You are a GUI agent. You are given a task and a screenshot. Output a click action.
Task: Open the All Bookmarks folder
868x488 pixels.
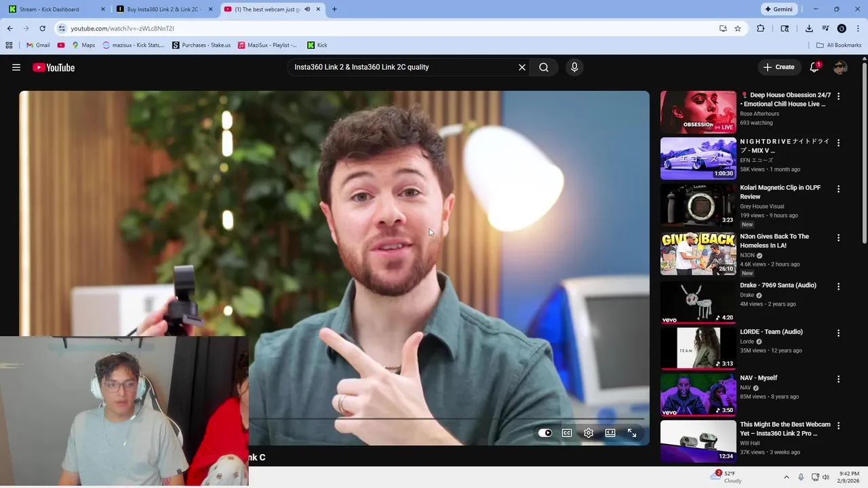(x=839, y=45)
